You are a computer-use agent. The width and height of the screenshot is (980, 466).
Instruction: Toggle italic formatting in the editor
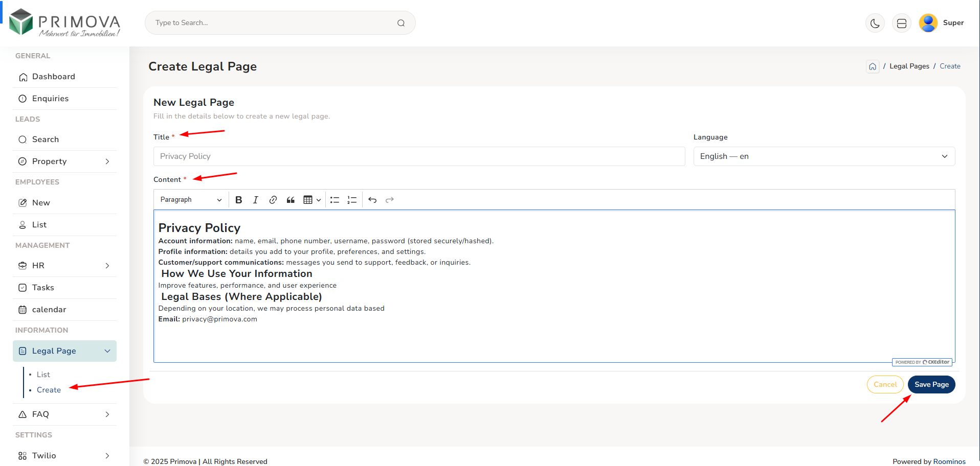[x=255, y=200]
